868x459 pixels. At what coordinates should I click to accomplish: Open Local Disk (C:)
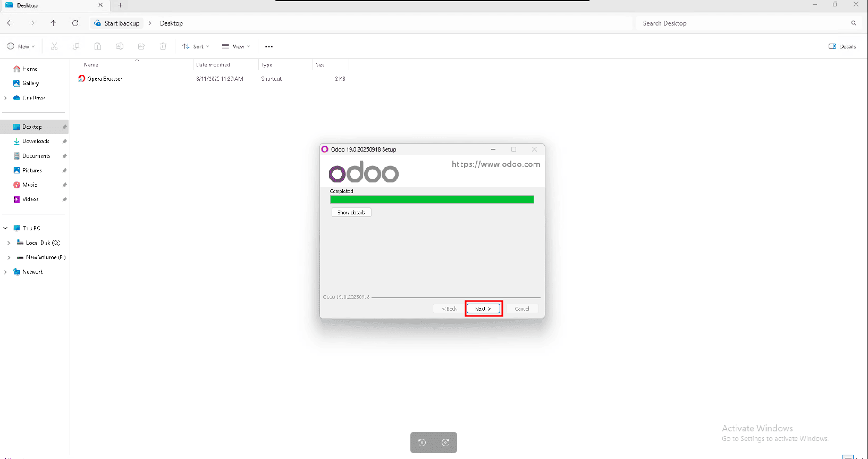coord(43,243)
